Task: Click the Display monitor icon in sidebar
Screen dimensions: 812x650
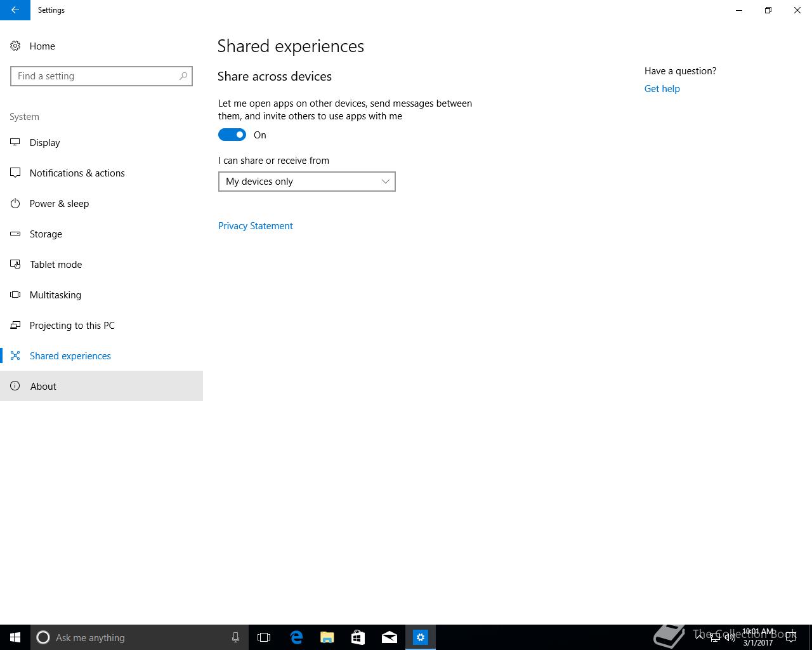Action: click(15, 142)
